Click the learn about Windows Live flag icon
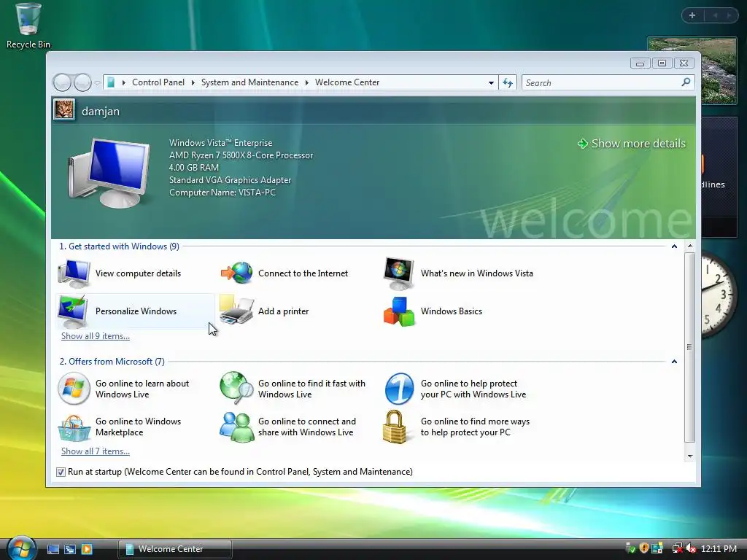 pos(74,389)
